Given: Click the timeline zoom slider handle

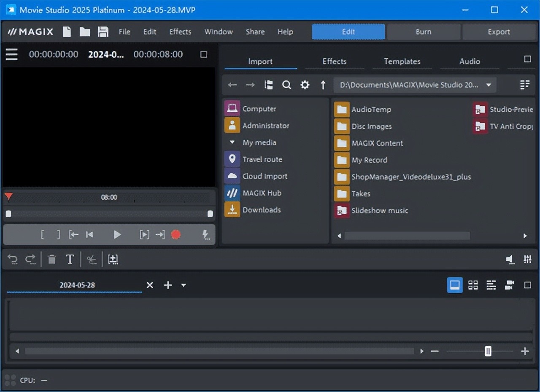Looking at the screenshot, I should (488, 351).
